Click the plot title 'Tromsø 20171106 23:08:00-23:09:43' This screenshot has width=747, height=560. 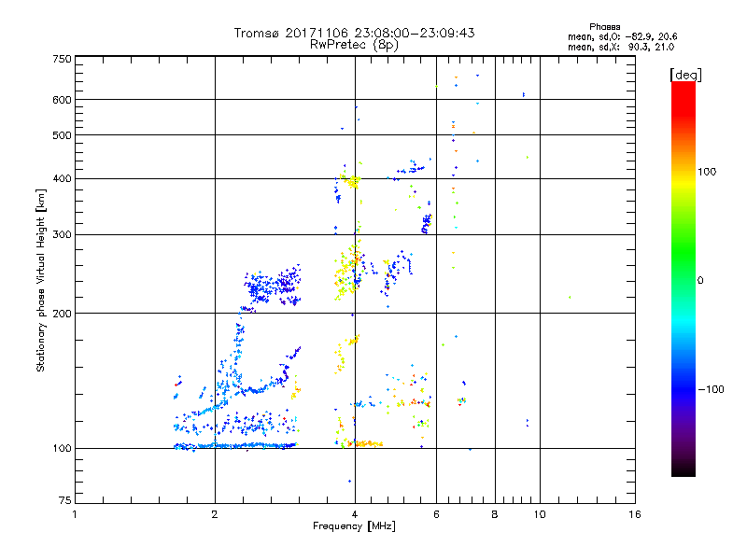tap(354, 33)
